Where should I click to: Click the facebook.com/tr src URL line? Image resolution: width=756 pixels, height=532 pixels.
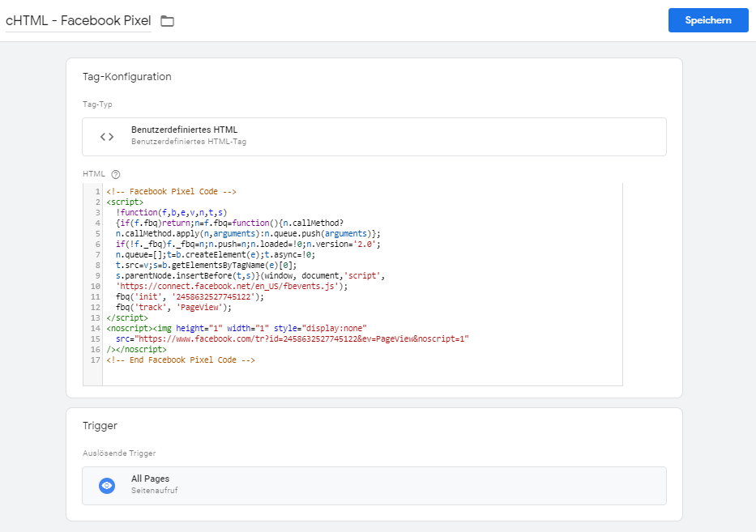click(x=293, y=338)
